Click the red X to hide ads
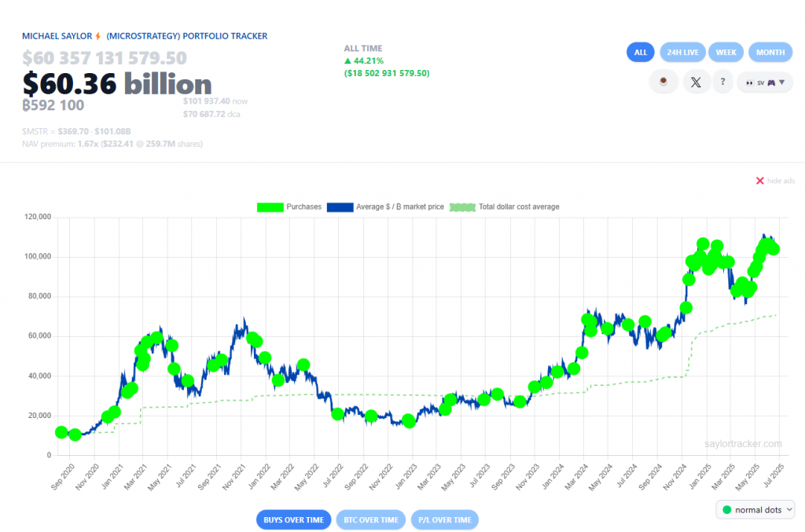Image resolution: width=805 pixels, height=532 pixels. (759, 181)
